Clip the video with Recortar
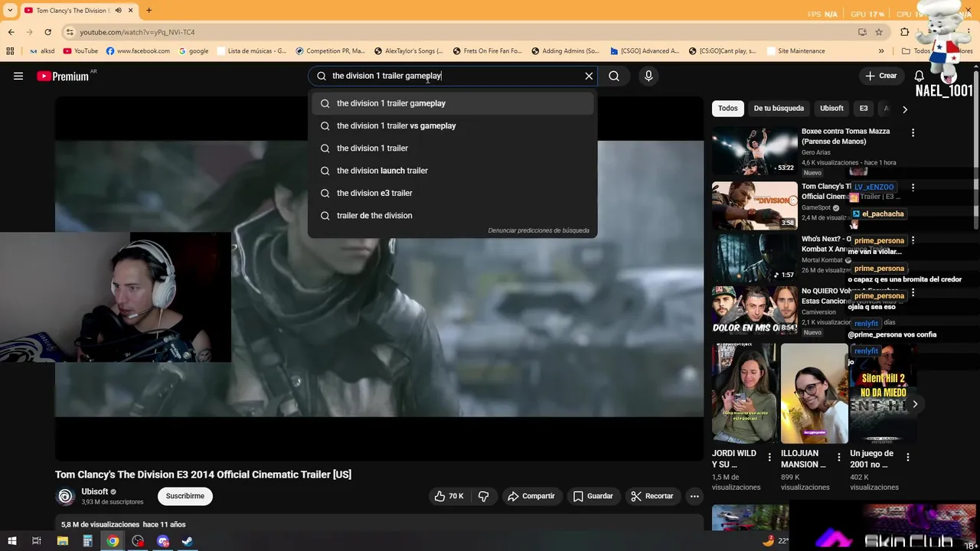Screen dimensions: 980x551 coord(652,496)
